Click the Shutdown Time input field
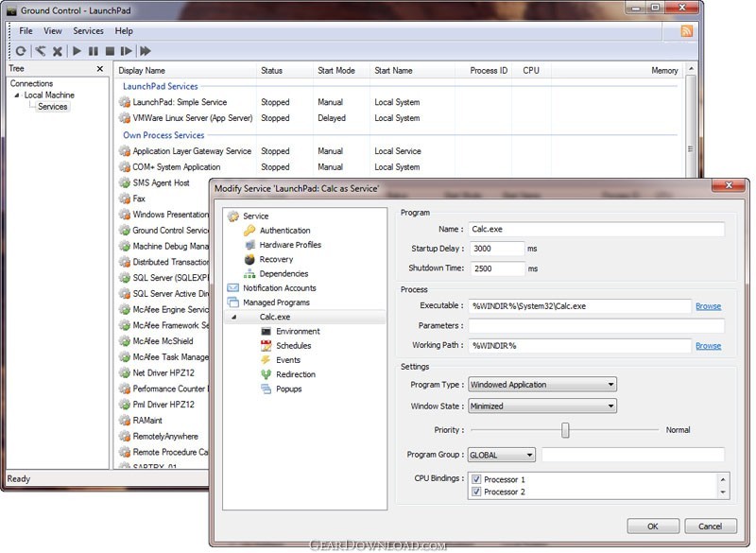The height and width of the screenshot is (553, 756). click(x=497, y=268)
